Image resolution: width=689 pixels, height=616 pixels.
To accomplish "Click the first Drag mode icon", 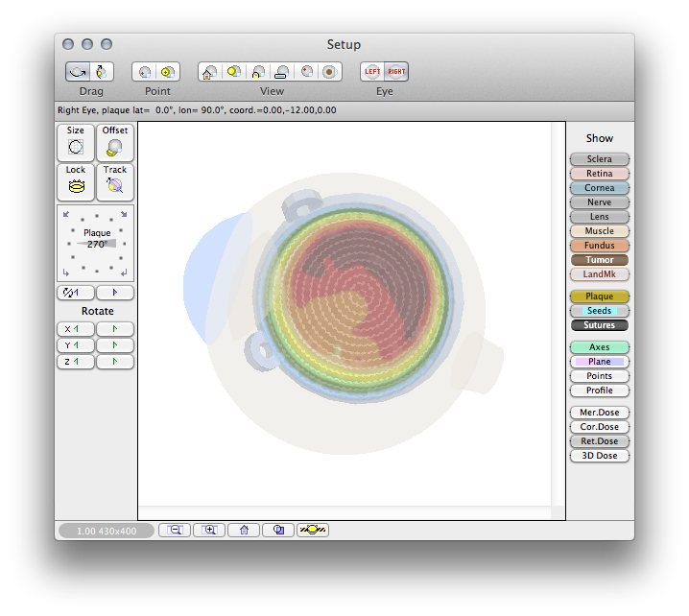I will pyautogui.click(x=78, y=72).
